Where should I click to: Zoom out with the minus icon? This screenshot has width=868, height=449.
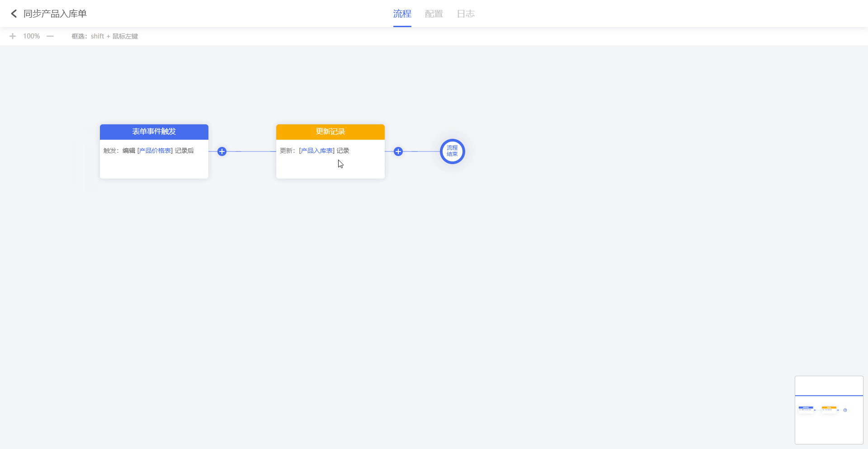coord(50,36)
